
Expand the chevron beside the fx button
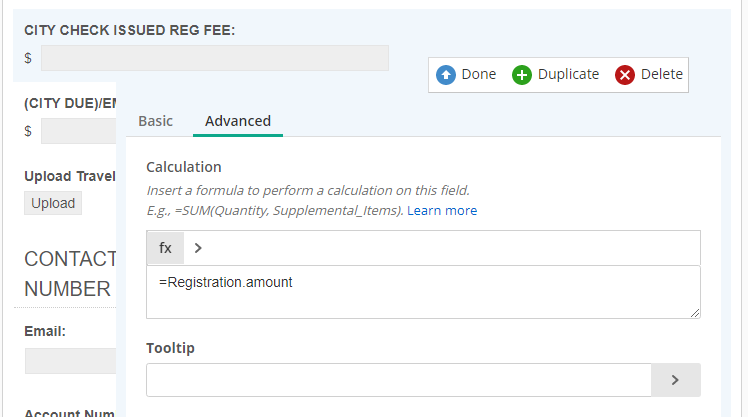tap(198, 248)
